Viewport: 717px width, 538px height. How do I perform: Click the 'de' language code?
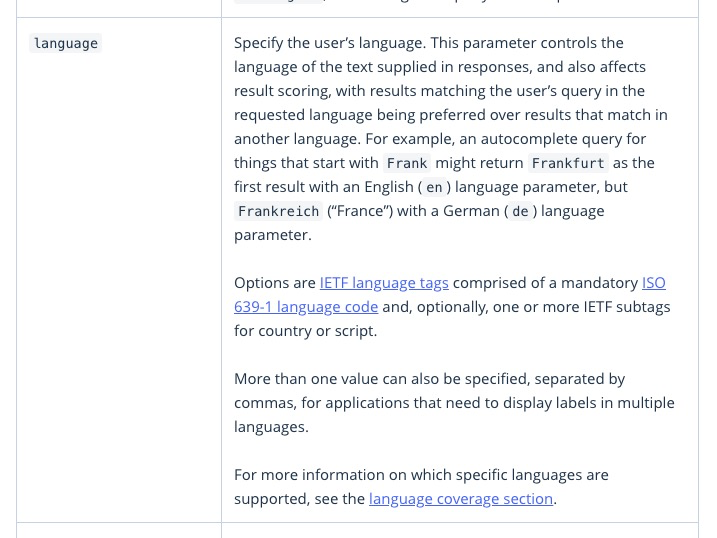pos(520,211)
